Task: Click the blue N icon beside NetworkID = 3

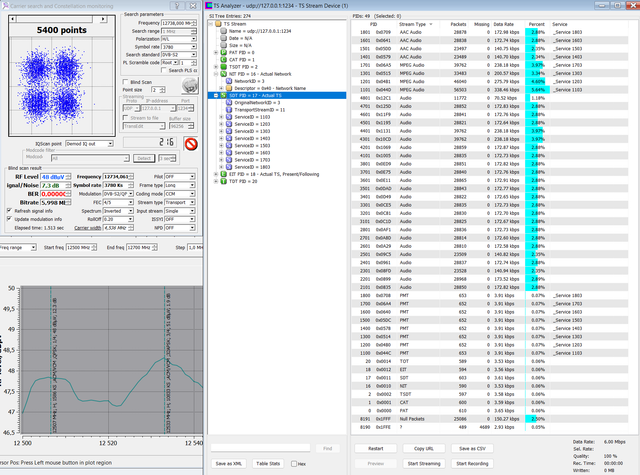Action: coord(229,81)
